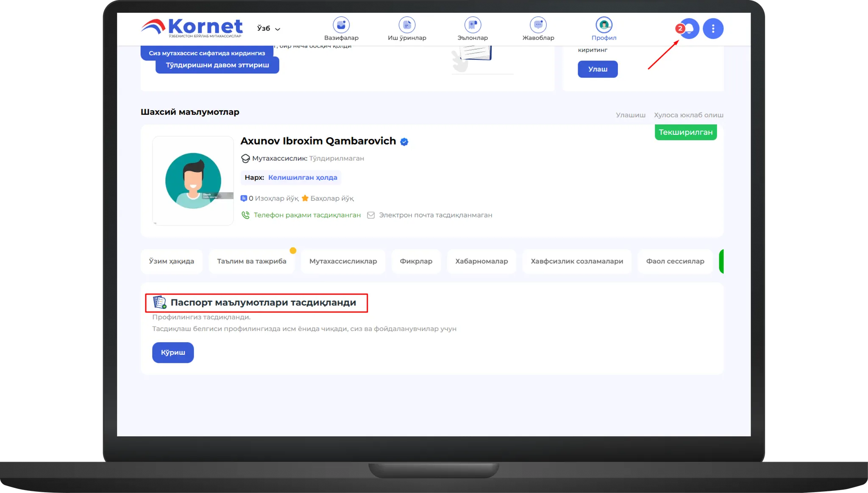Select the Мутахассисликлар tab
Viewport: 868px width, 493px height.
343,261
